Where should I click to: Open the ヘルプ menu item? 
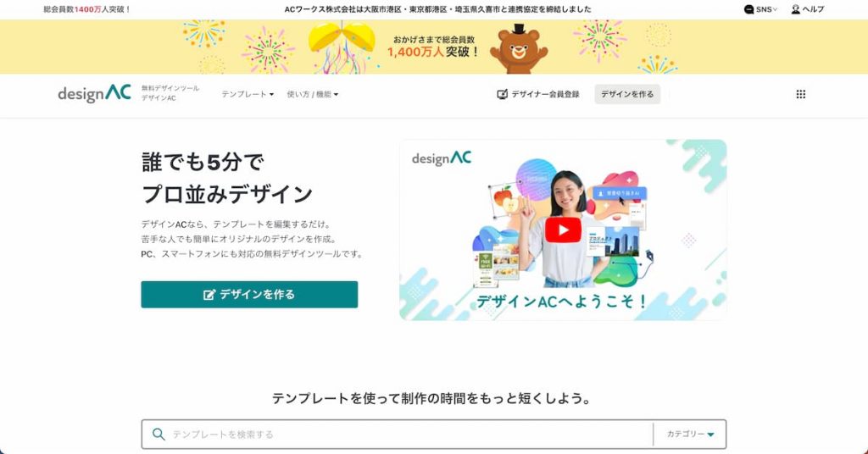tap(813, 9)
